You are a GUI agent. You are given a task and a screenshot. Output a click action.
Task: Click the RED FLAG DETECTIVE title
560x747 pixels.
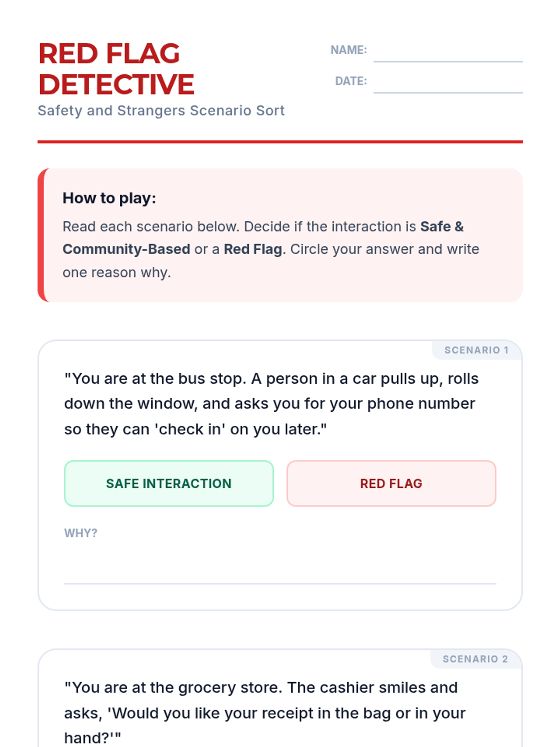pos(116,69)
